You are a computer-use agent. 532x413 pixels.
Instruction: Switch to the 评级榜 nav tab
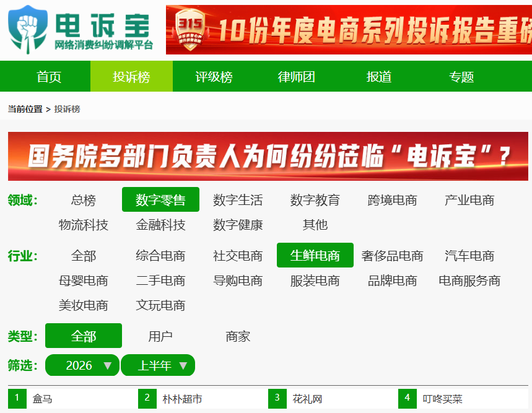[x=214, y=77]
